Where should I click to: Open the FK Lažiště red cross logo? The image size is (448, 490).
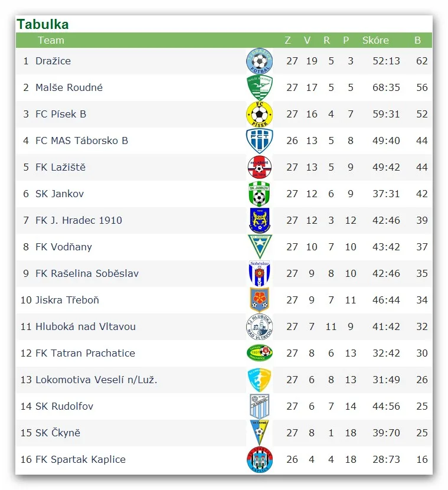tap(259, 167)
